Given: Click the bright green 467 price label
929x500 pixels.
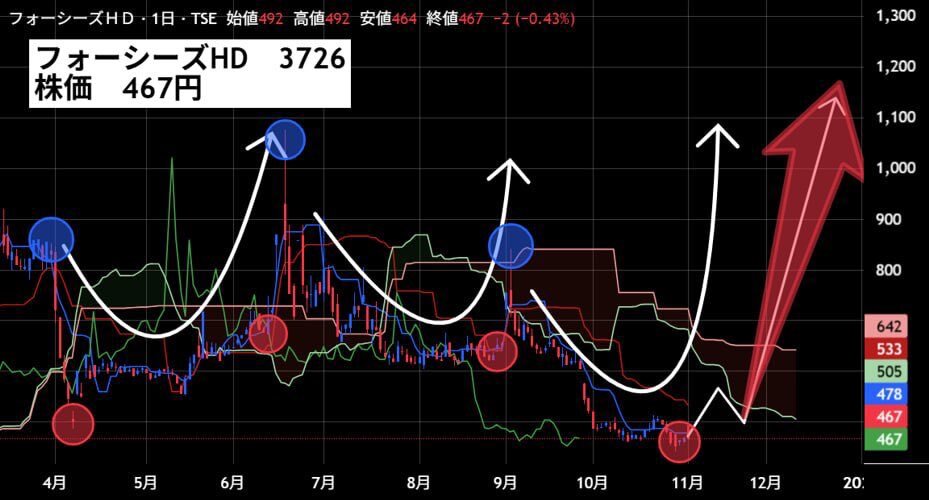Looking at the screenshot, I should (888, 439).
